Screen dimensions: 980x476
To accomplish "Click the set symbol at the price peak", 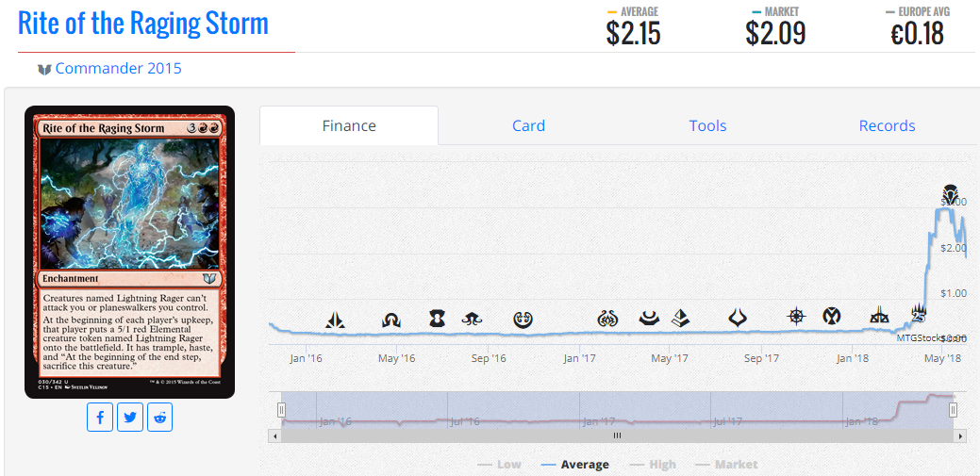I will click(951, 195).
